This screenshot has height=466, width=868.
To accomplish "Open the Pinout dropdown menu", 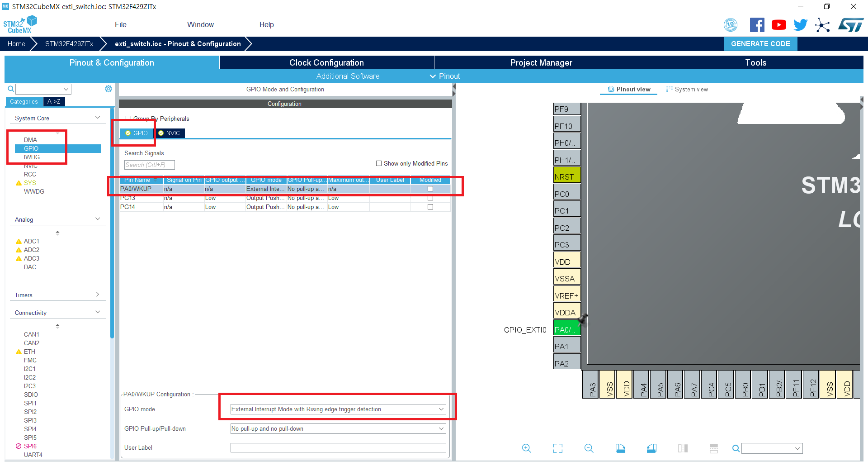I will [445, 76].
